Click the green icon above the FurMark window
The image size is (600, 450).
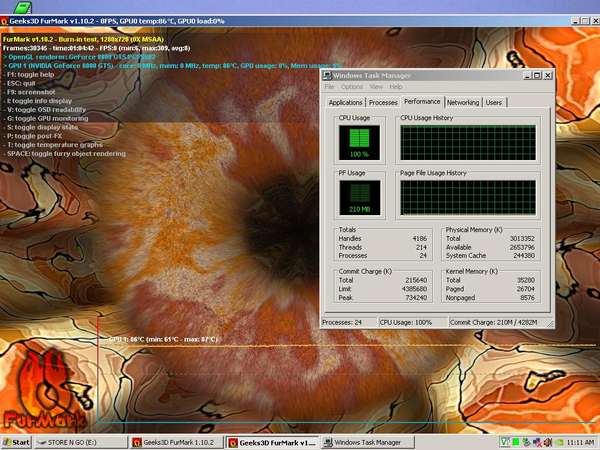click(x=23, y=7)
